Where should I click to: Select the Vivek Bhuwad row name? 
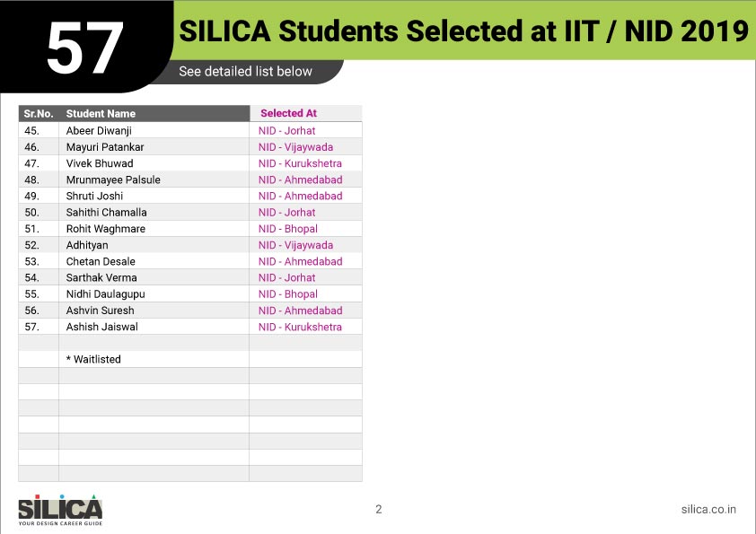(100, 163)
